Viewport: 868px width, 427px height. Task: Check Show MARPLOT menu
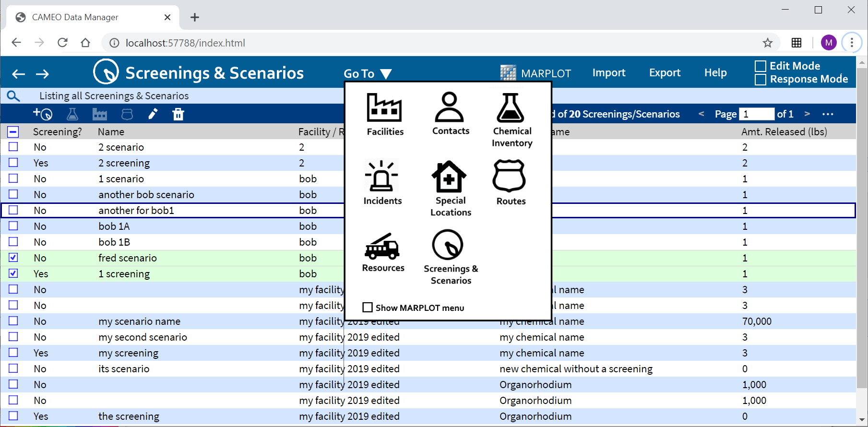coord(368,308)
